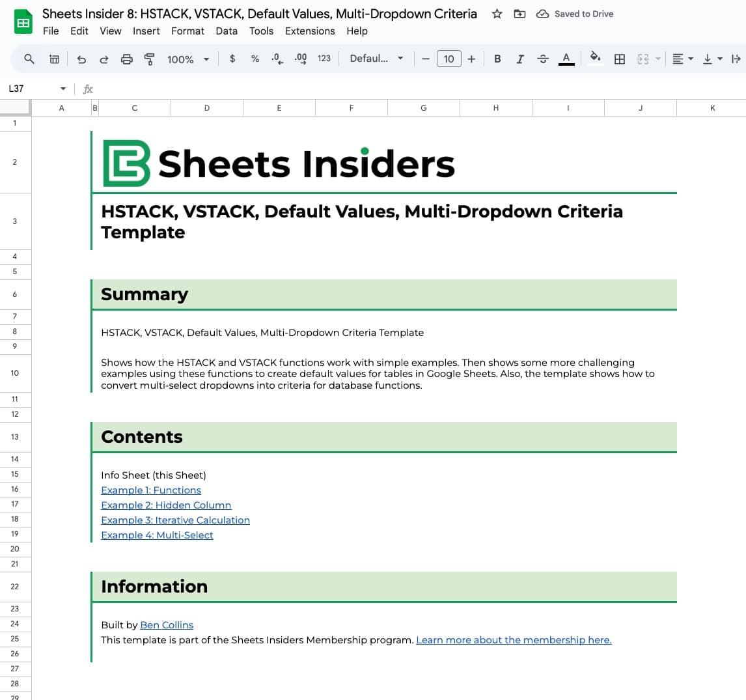The height and width of the screenshot is (700, 746).
Task: Click the Undo icon
Action: [x=81, y=59]
